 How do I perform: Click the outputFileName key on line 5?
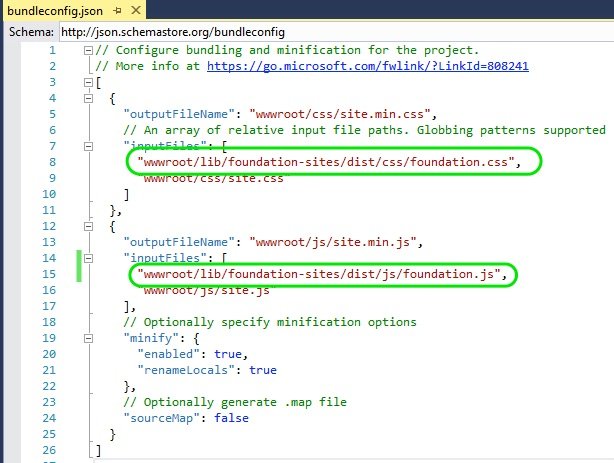coord(179,114)
